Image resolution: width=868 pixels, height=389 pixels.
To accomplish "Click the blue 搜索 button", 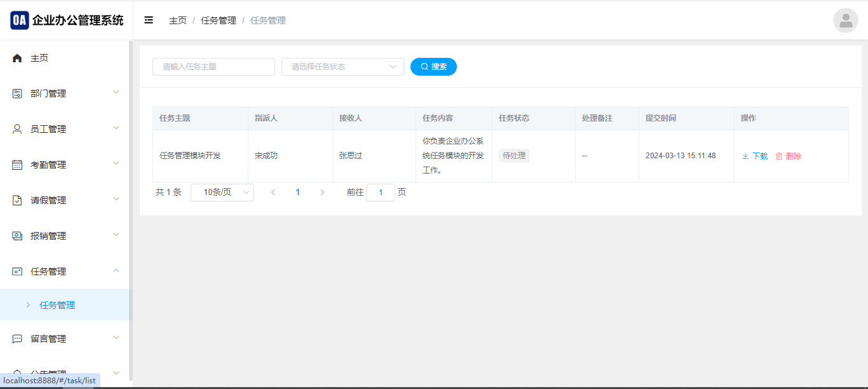I will 433,67.
